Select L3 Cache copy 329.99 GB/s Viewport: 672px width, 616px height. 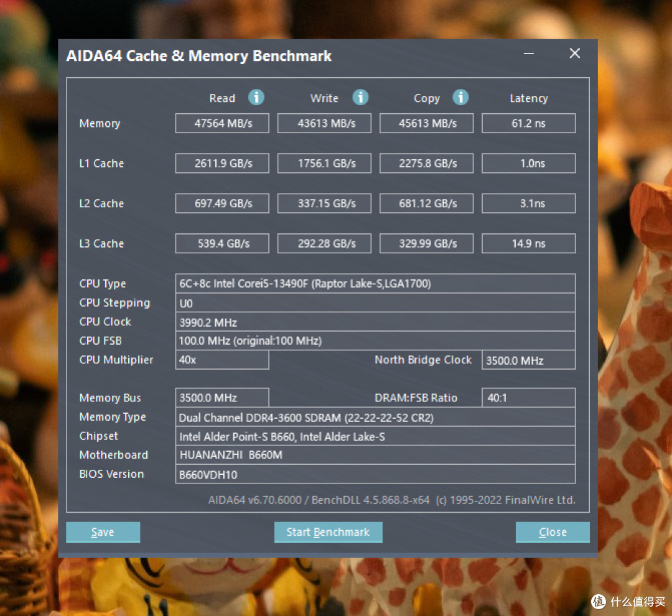(x=426, y=243)
